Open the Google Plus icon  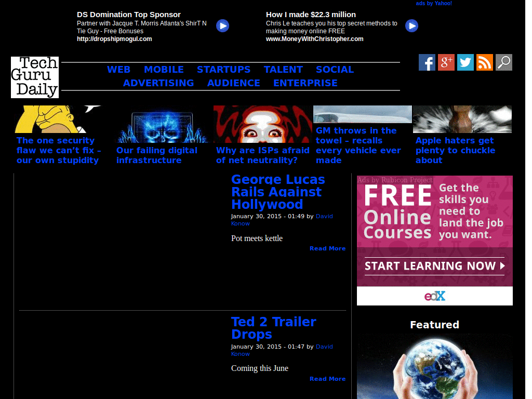tap(446, 62)
